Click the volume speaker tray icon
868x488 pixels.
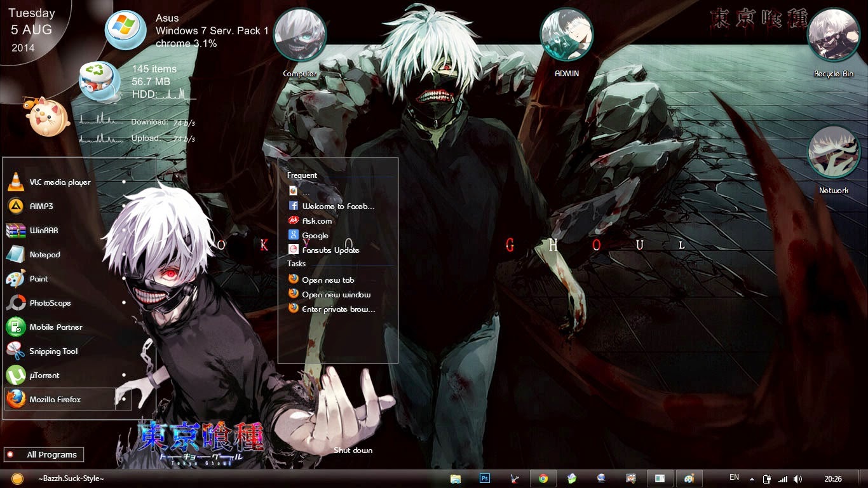797,479
